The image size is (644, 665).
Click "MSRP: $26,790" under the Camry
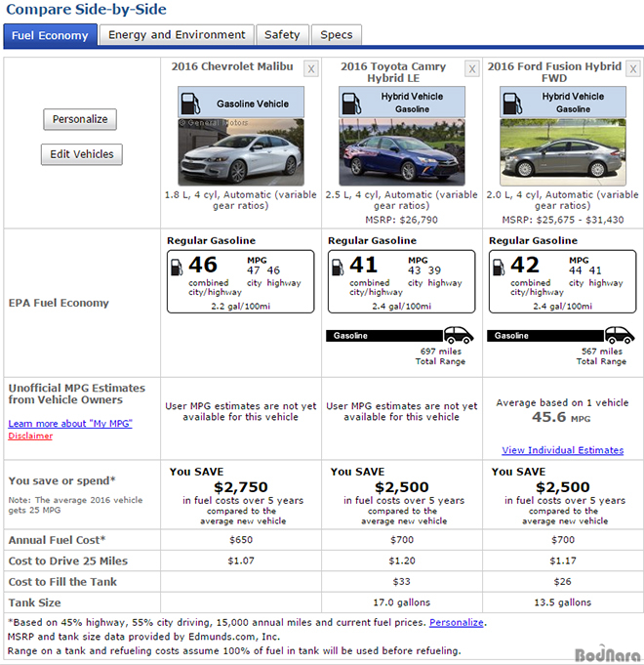[402, 220]
